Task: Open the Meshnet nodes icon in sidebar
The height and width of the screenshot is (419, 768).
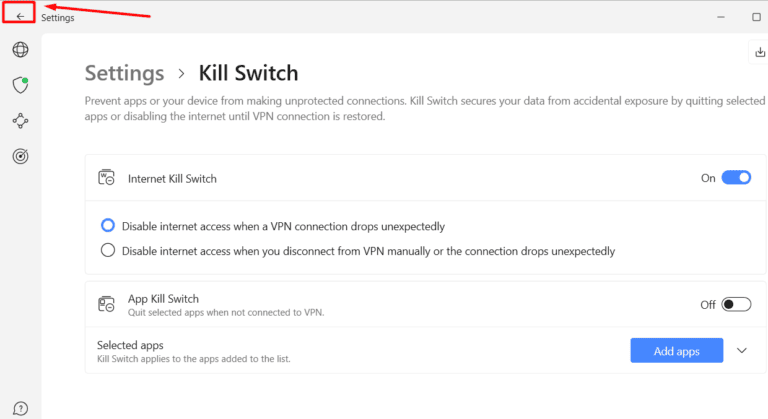Action: click(x=20, y=121)
